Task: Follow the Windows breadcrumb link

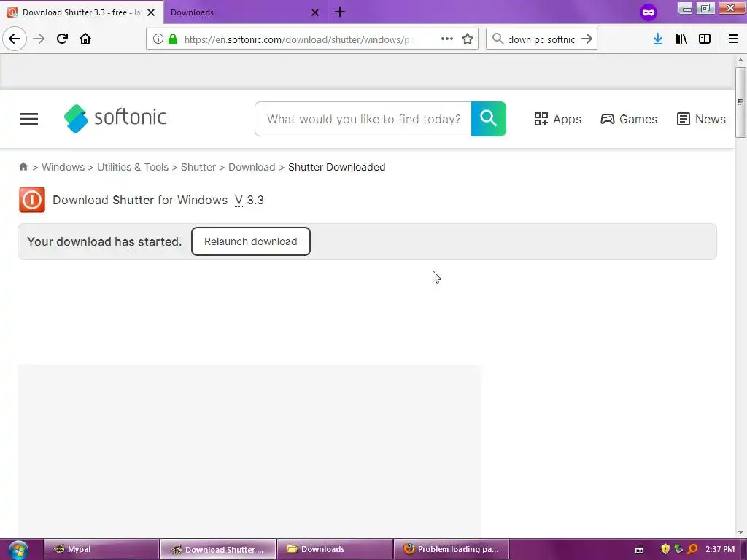Action: (63, 167)
